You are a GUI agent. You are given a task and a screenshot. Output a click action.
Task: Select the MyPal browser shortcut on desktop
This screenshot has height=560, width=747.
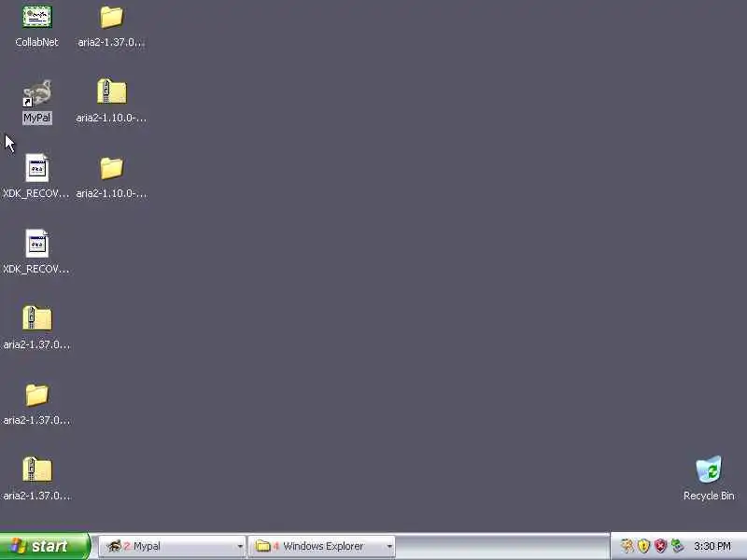[x=36, y=102]
